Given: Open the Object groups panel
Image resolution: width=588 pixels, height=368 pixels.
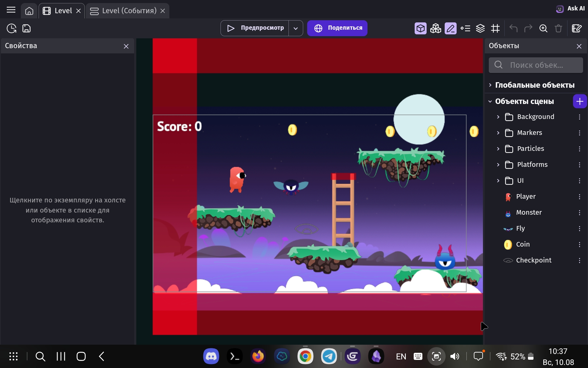Looking at the screenshot, I should click(x=436, y=28).
